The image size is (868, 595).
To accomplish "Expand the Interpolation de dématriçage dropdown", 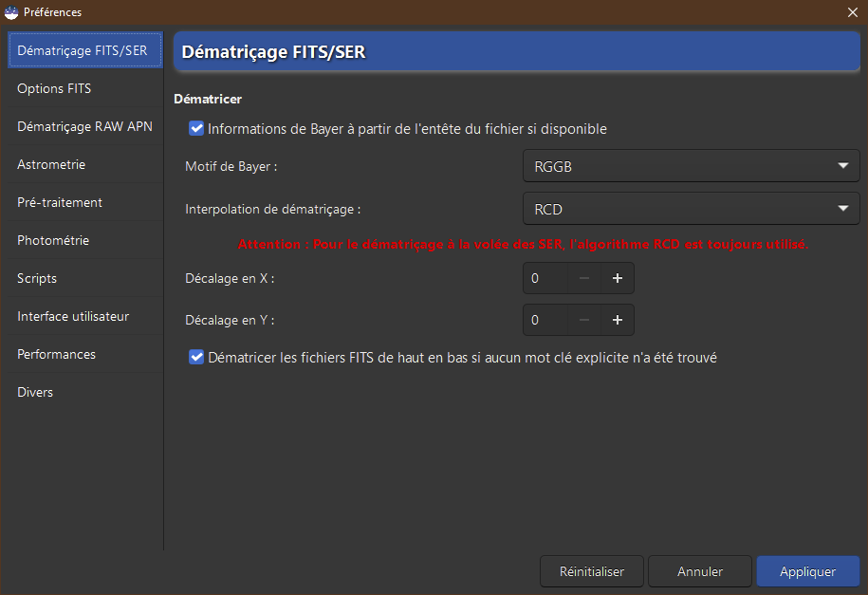I will pyautogui.click(x=691, y=209).
